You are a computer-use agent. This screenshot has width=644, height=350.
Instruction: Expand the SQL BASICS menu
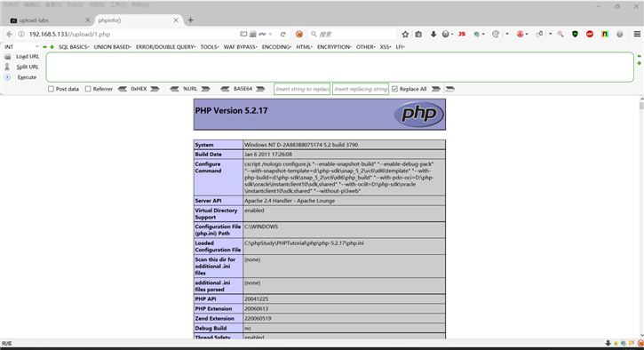[74, 47]
